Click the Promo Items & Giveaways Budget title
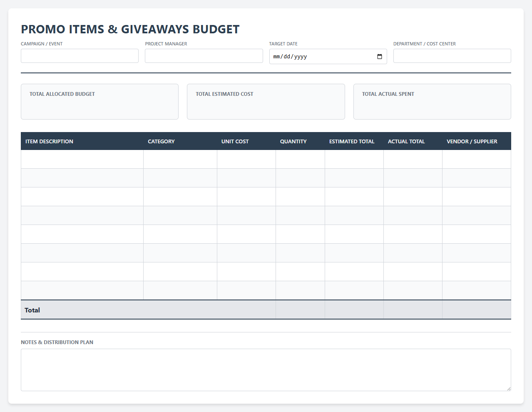The height and width of the screenshot is (412, 532). coord(130,29)
